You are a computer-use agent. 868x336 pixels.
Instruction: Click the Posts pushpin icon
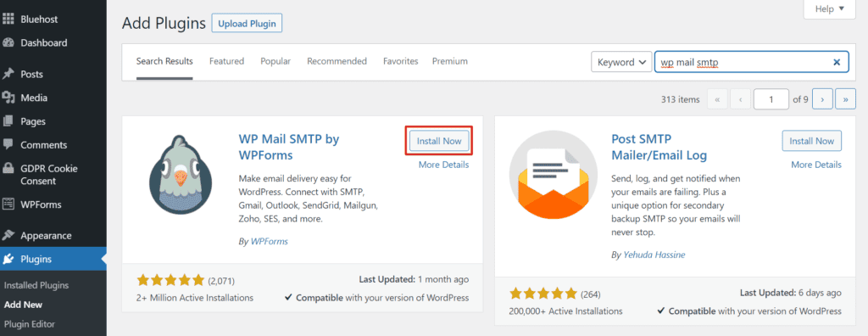(x=8, y=74)
